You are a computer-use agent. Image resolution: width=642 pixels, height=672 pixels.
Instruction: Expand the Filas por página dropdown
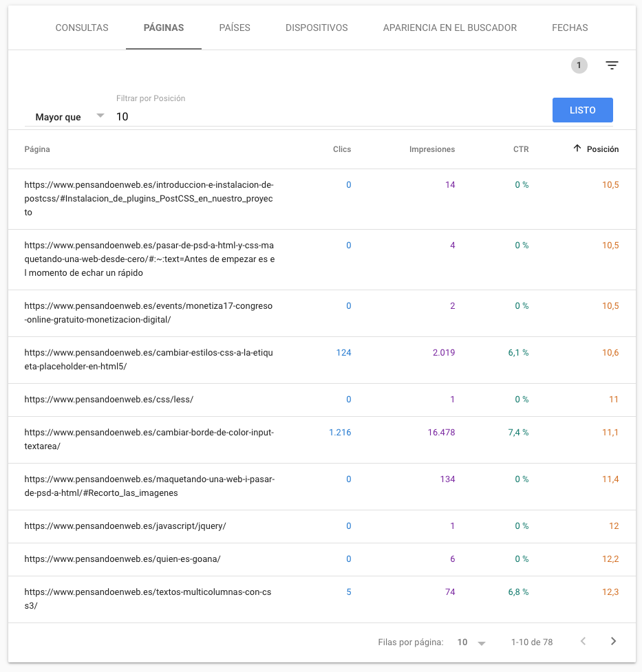pyautogui.click(x=471, y=642)
